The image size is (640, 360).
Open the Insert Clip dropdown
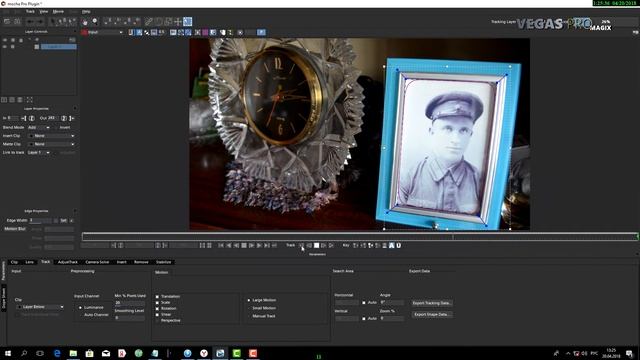(52, 136)
